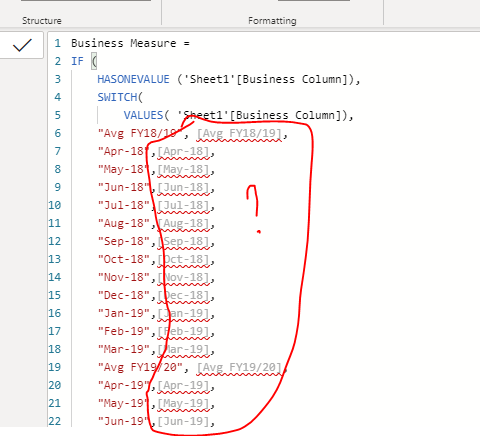Click the "Aug-18" string on line 11
Viewport: 480px width, 436px height.
tap(124, 223)
